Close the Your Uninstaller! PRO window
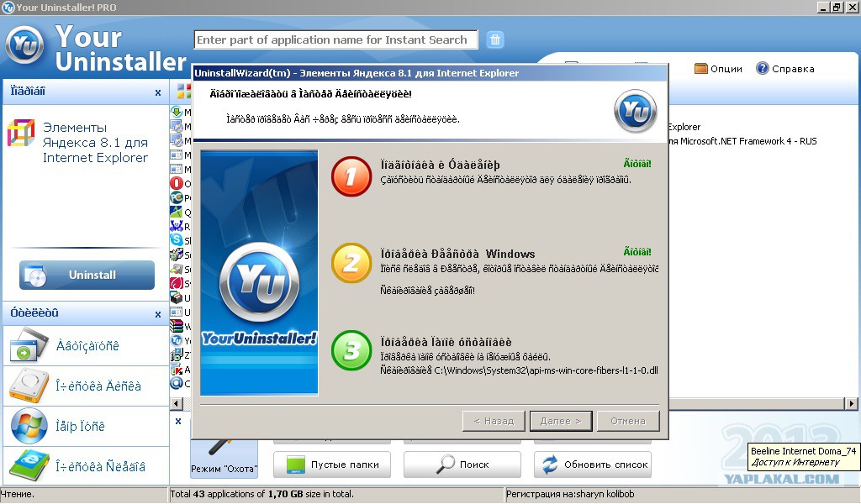The width and height of the screenshot is (861, 504). pyautogui.click(x=852, y=8)
